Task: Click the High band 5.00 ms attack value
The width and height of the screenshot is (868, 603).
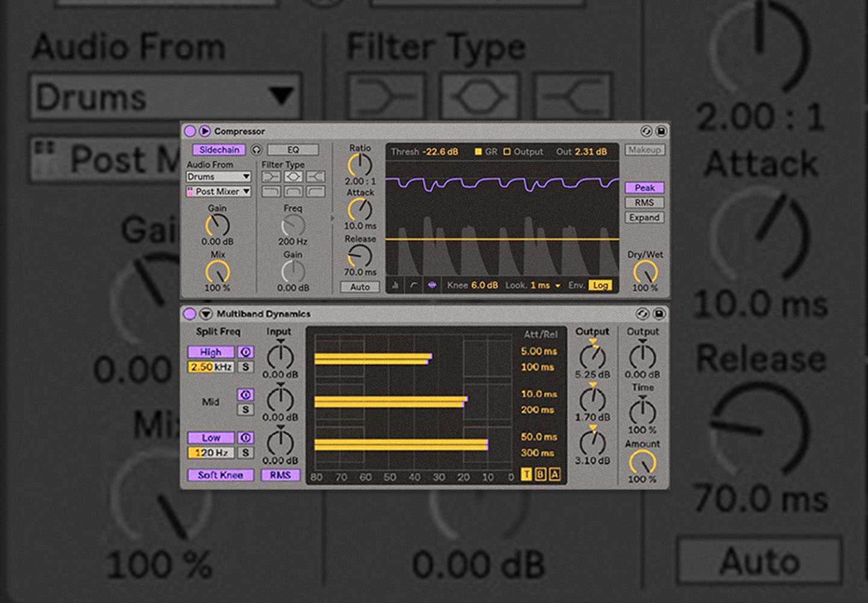Action: point(539,351)
